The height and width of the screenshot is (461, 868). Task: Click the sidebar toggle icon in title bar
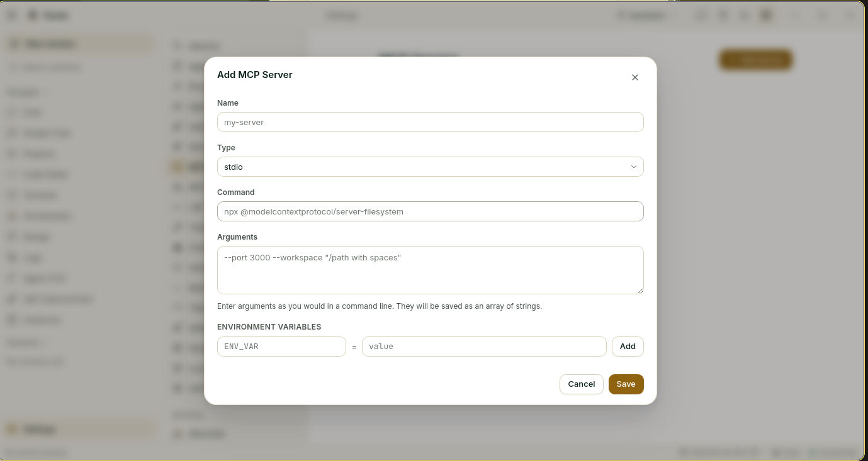(x=12, y=15)
